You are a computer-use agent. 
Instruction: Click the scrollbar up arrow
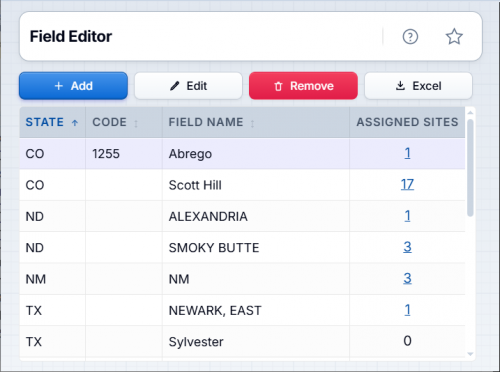coord(470,113)
